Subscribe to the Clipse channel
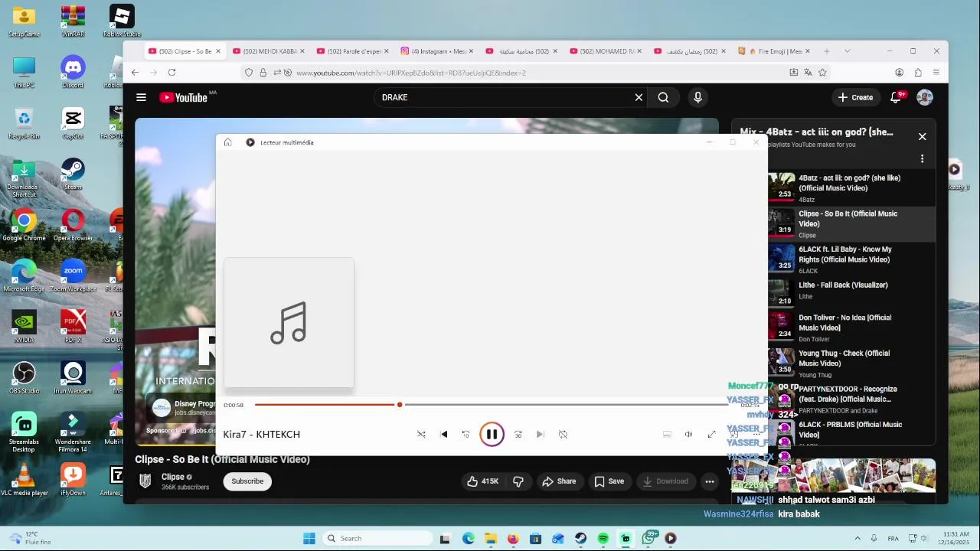The image size is (980, 551). click(x=247, y=481)
